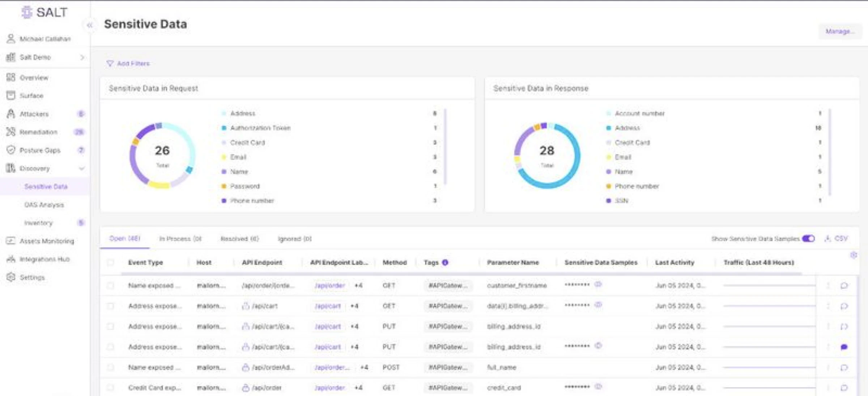Open the Resolved events tab

click(239, 238)
